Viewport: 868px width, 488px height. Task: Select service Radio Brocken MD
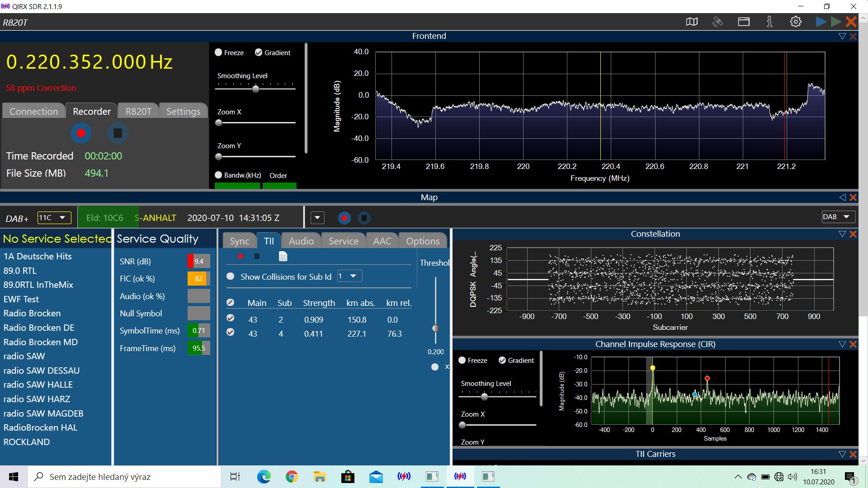click(x=41, y=342)
